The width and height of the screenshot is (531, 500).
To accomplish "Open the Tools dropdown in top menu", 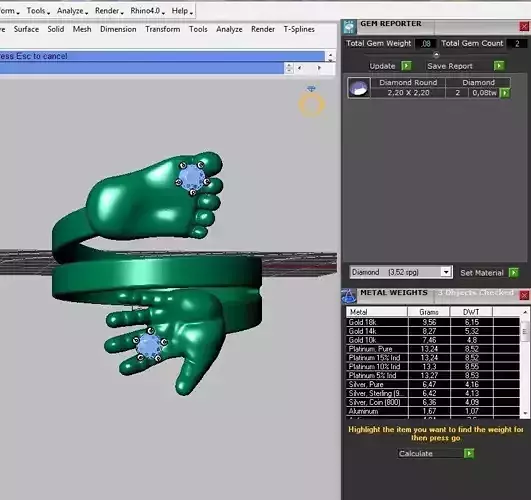I will (x=38, y=11).
